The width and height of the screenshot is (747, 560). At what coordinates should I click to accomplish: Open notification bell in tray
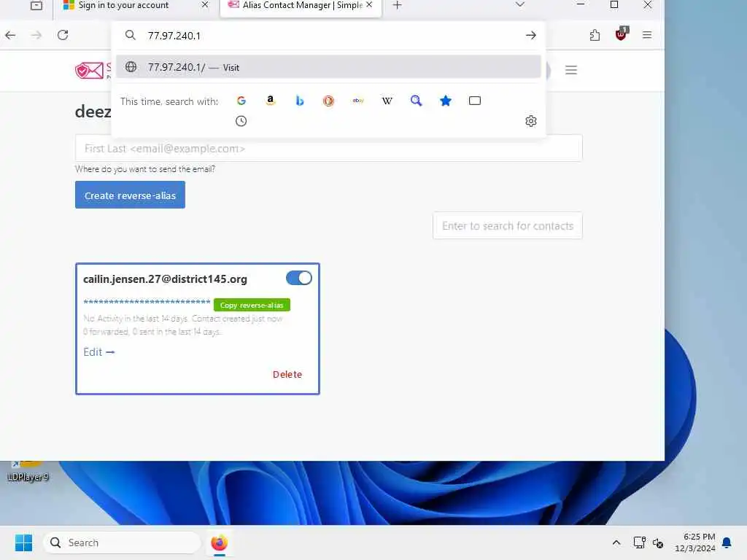pyautogui.click(x=727, y=542)
